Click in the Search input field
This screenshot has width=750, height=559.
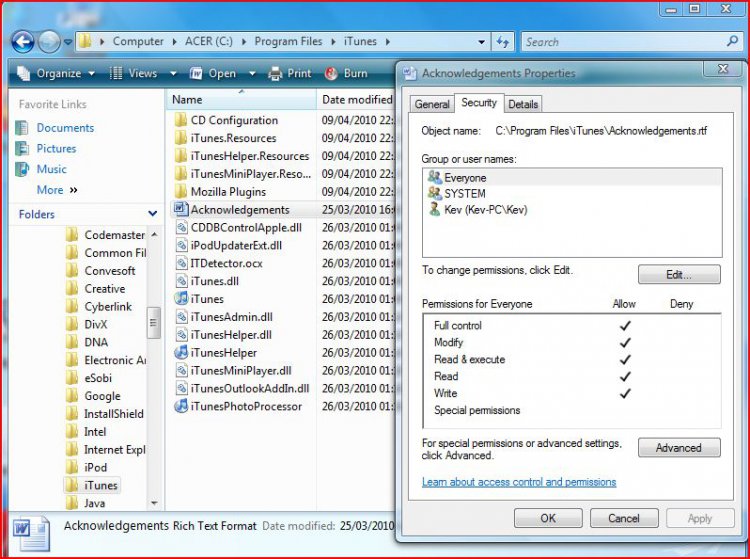click(x=624, y=42)
